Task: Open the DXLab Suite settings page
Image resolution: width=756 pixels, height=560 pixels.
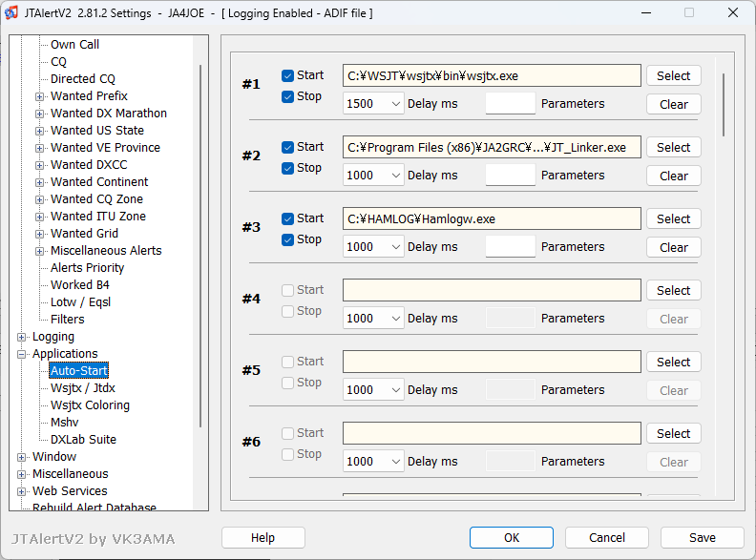Action: tap(83, 440)
